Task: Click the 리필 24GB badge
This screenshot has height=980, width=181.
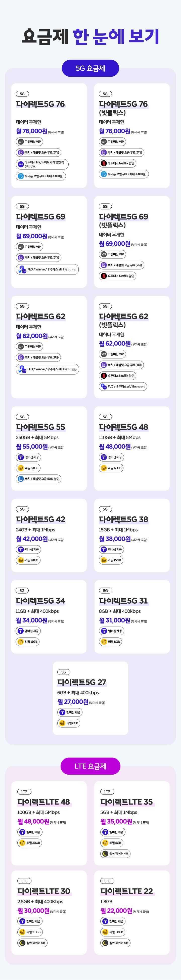Action: [x=28, y=560]
